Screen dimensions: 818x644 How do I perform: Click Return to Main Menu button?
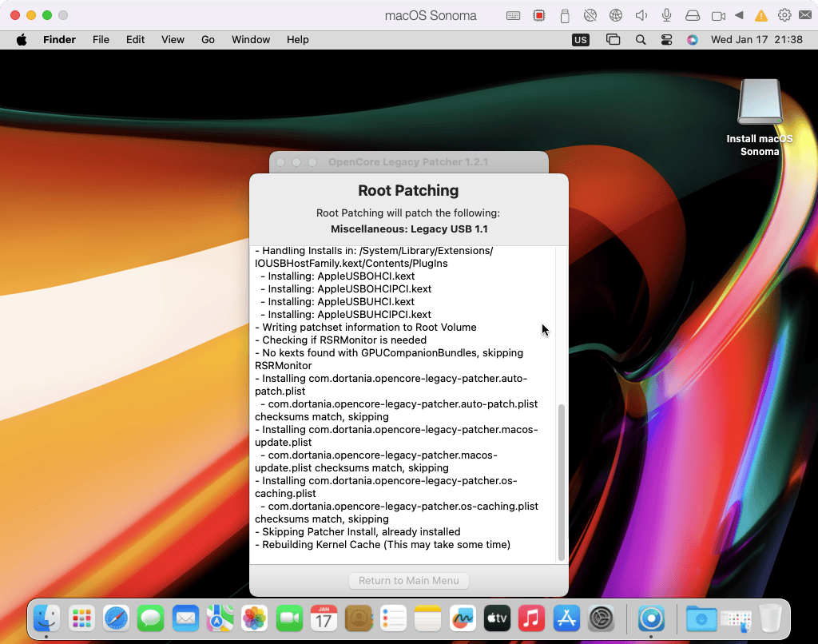coord(408,581)
